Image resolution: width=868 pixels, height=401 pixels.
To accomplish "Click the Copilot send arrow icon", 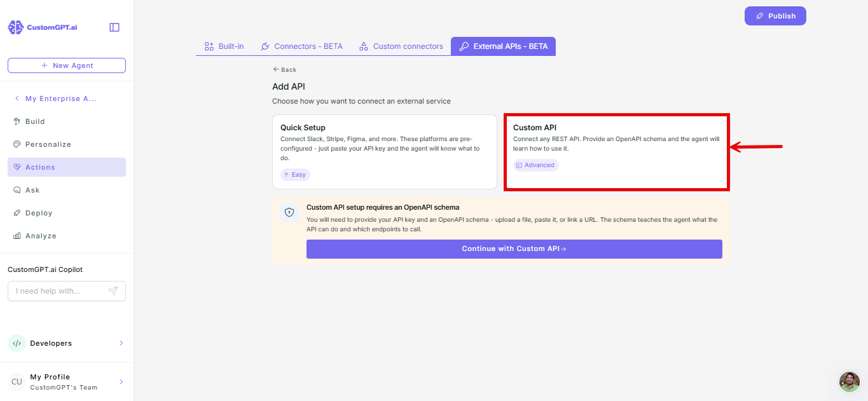I will pos(113,291).
